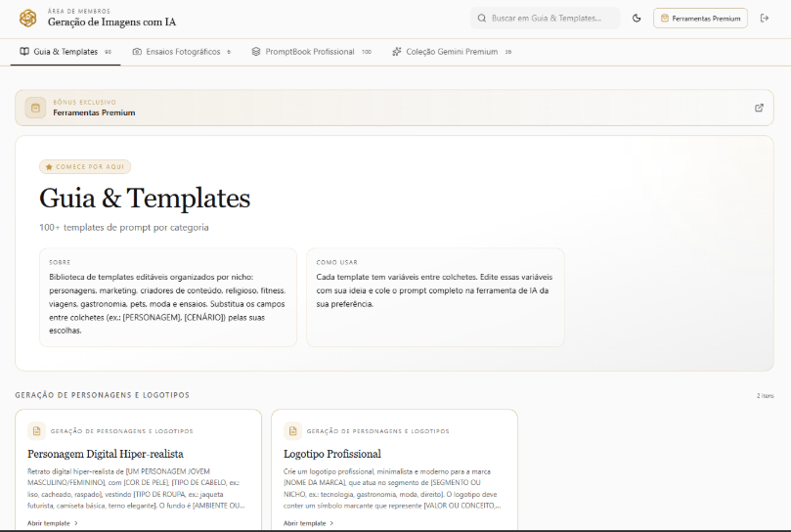Click the Como usar info card

pyautogui.click(x=435, y=297)
